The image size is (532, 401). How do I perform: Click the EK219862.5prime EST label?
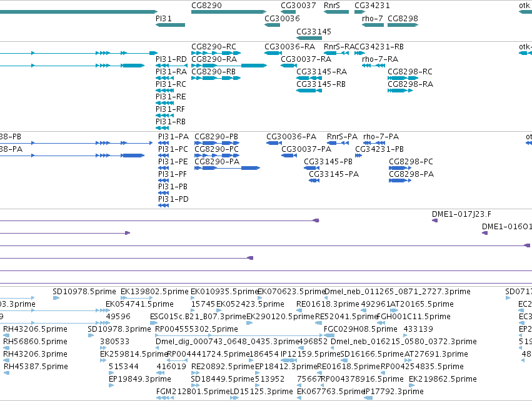443,379
